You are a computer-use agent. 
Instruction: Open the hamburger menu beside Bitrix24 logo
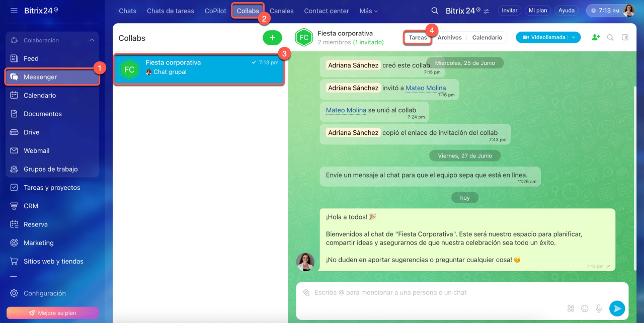tap(14, 11)
